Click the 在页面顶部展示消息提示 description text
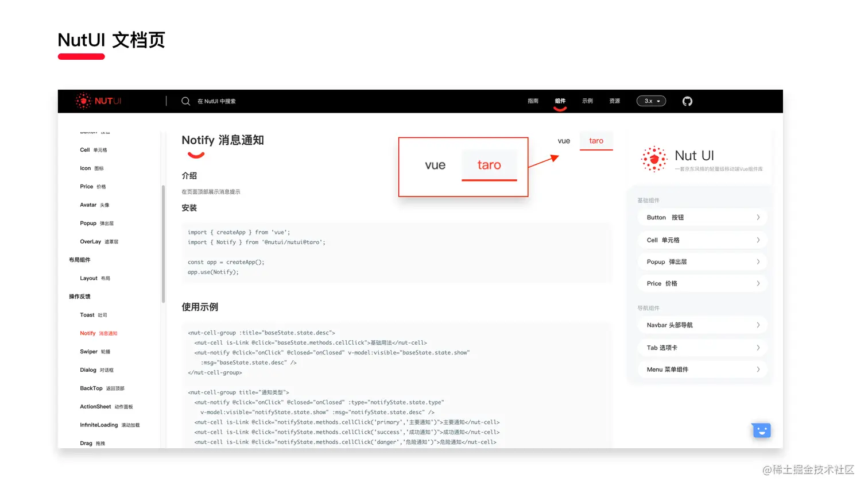 [211, 192]
